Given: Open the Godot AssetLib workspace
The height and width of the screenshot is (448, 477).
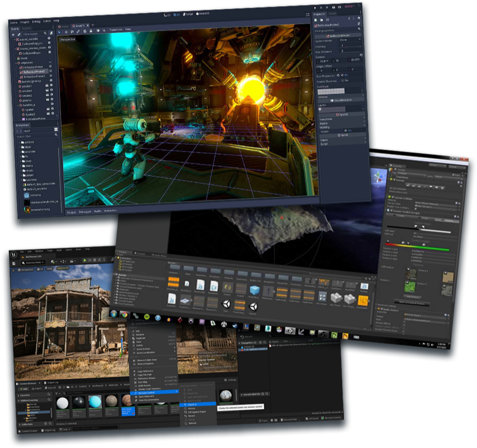Looking at the screenshot, I should pos(203,14).
